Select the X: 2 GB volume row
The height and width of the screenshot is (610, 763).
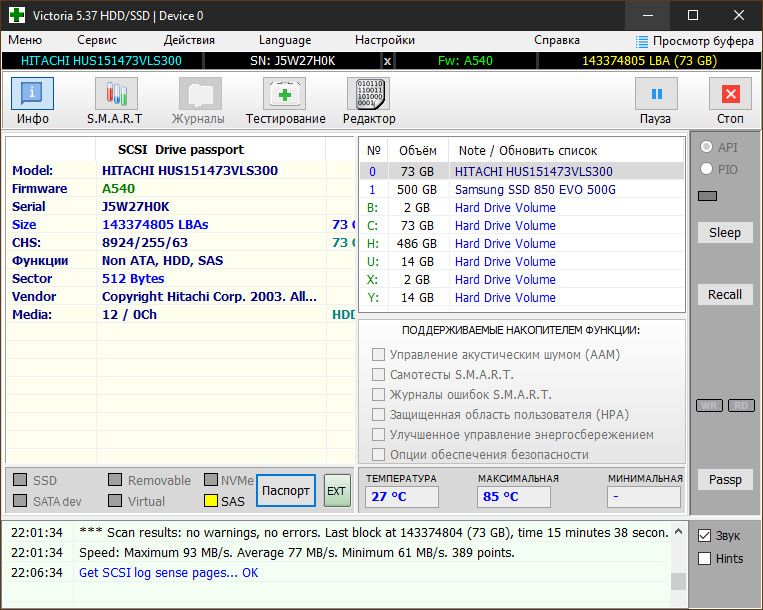click(x=522, y=279)
